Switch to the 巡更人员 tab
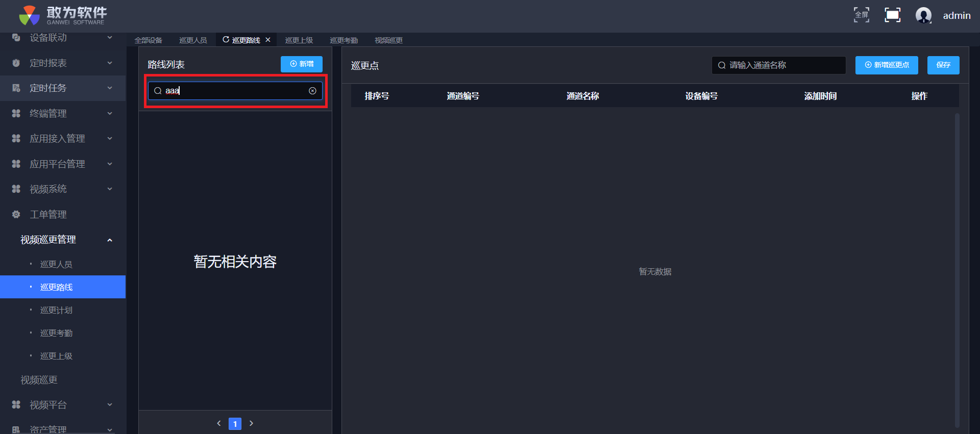 pos(193,40)
